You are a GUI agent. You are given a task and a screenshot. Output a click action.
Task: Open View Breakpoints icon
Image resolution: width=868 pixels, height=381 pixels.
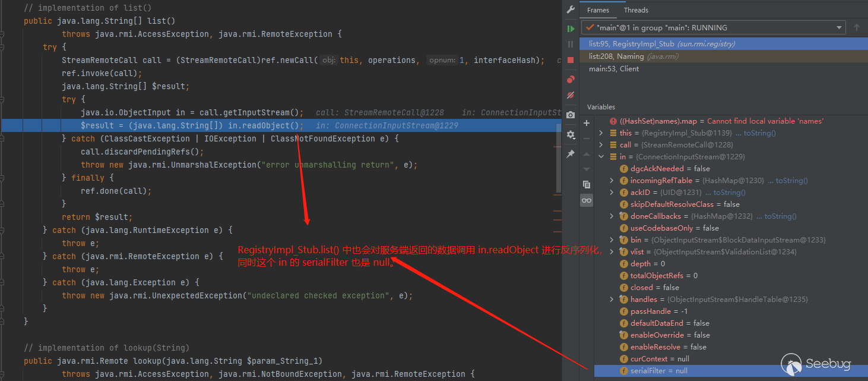point(571,79)
